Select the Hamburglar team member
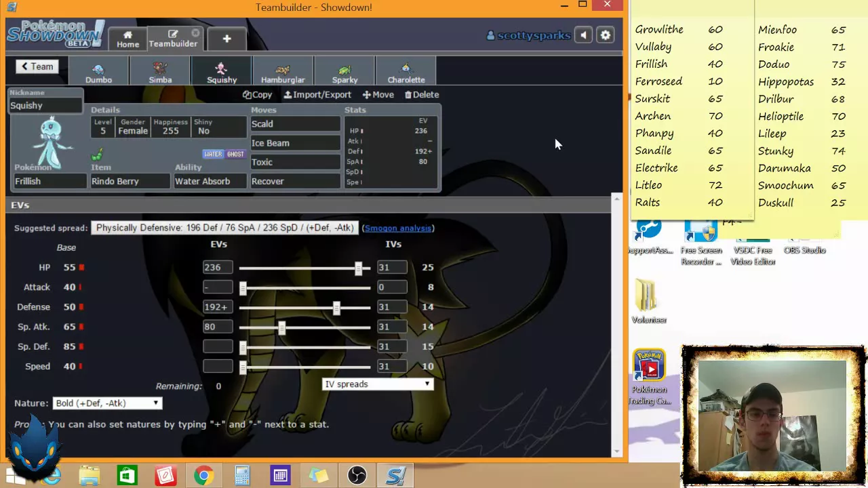Image resolution: width=868 pixels, height=488 pixels. coord(283,73)
